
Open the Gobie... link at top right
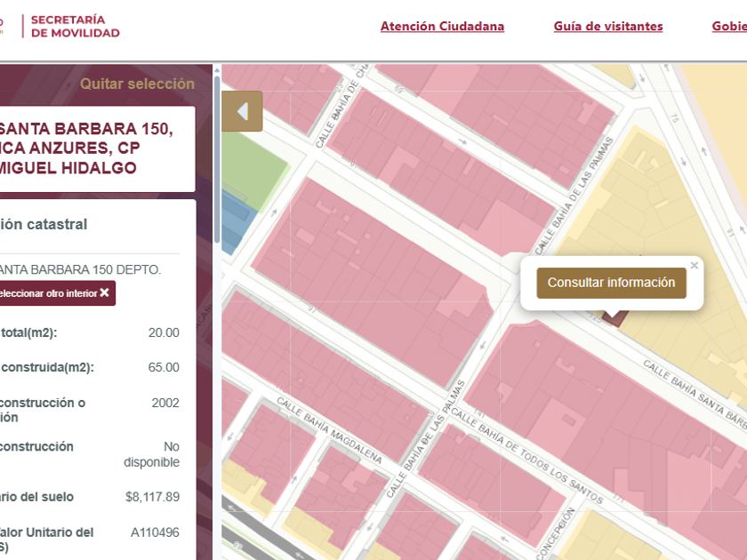point(729,26)
